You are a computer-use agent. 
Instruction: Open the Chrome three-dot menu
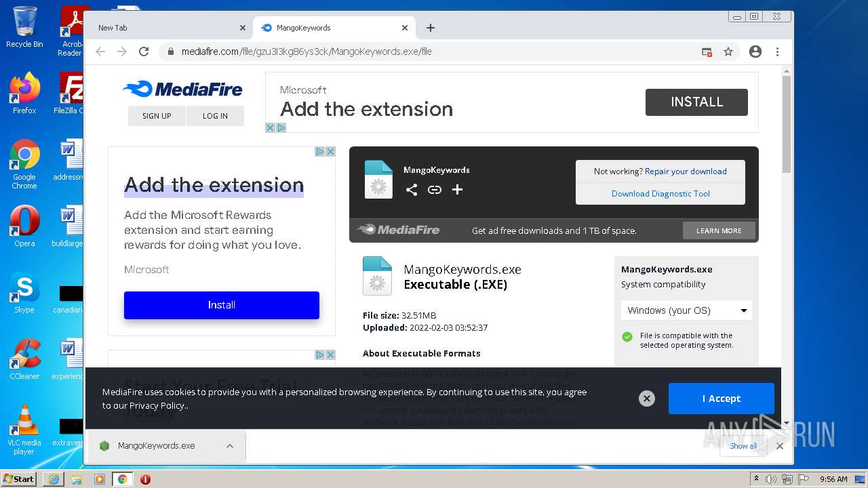click(778, 52)
